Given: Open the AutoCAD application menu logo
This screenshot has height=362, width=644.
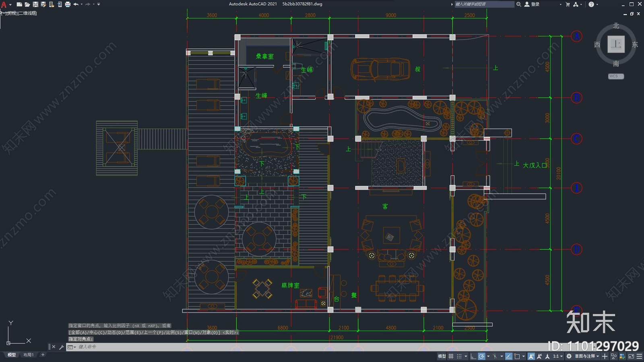Looking at the screenshot, I should coord(4,4).
